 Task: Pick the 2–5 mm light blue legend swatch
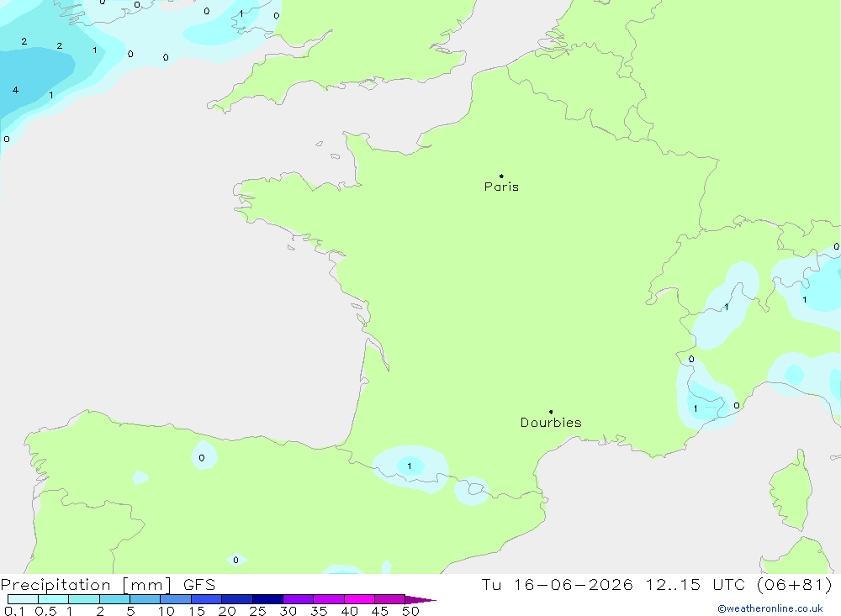click(114, 599)
